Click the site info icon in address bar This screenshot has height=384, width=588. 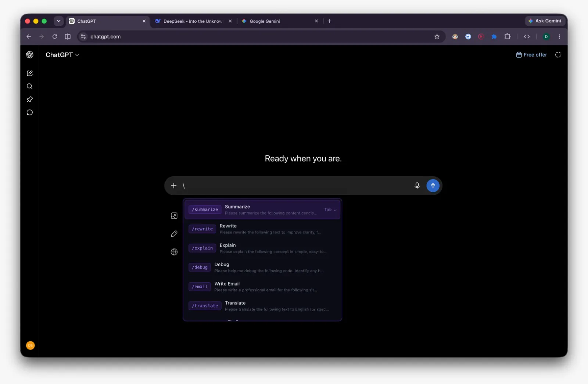click(83, 36)
